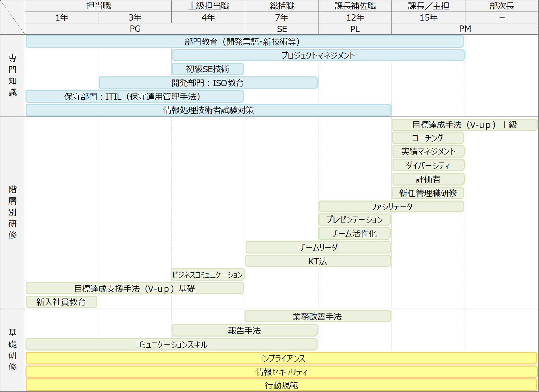The width and height of the screenshot is (539, 392).
Task: Select the 12年 header cell
Action: coord(355,17)
